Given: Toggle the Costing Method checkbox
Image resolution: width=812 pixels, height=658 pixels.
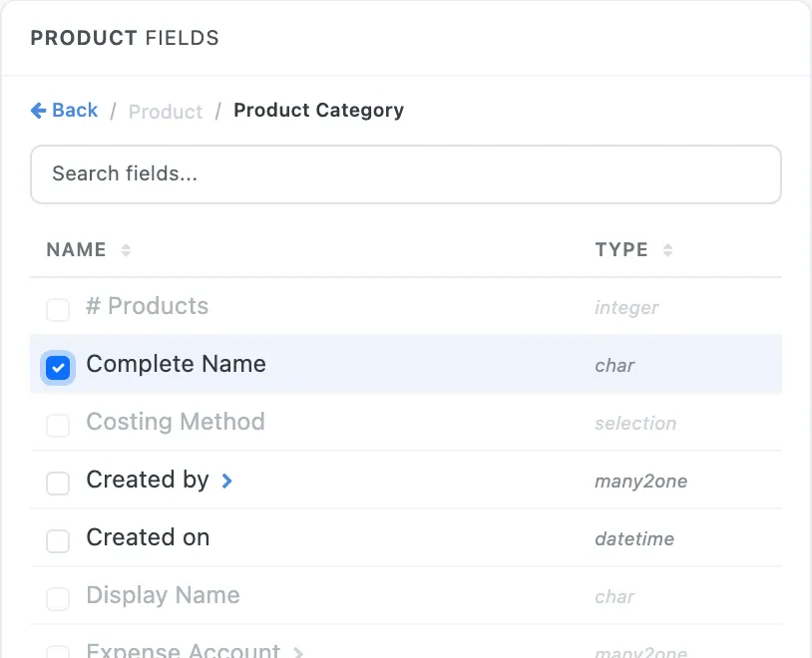Looking at the screenshot, I should (x=58, y=426).
